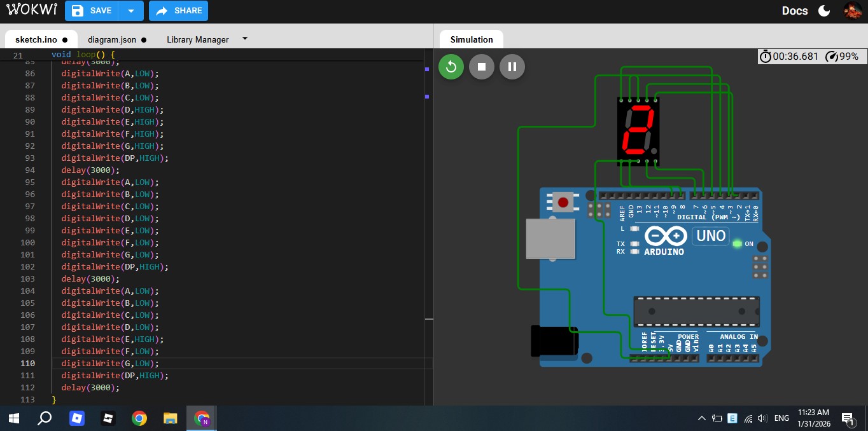868x431 pixels.
Task: Open the Library Manager tab
Action: 197,39
